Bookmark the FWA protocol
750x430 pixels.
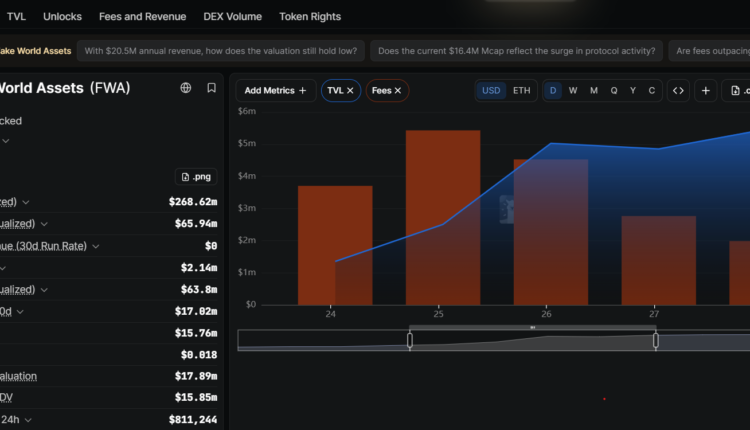point(211,88)
